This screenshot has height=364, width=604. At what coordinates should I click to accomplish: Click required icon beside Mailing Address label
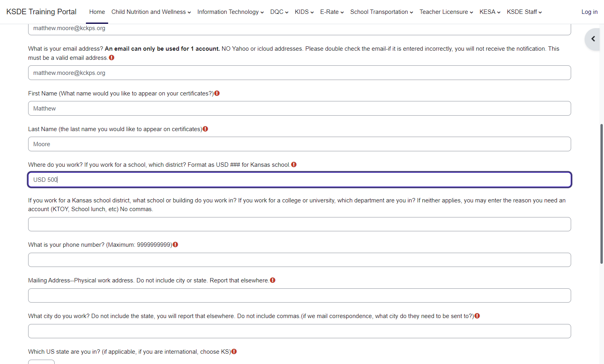(272, 280)
